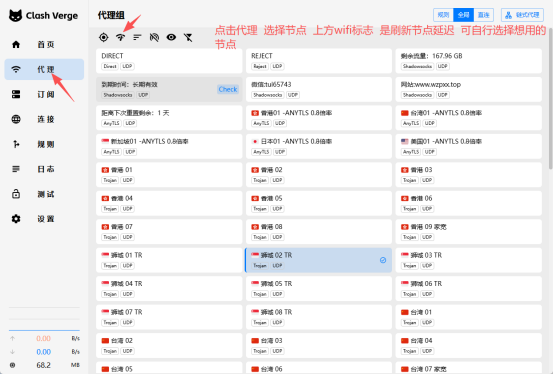Choose the 香港 09 家宽 node

(x=468, y=232)
